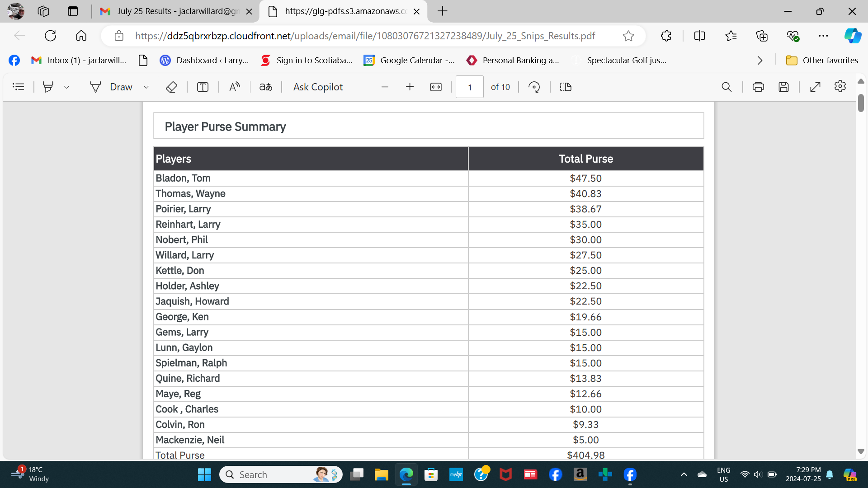Open Find in PDF search icon
Image resolution: width=868 pixels, height=488 pixels.
click(726, 87)
